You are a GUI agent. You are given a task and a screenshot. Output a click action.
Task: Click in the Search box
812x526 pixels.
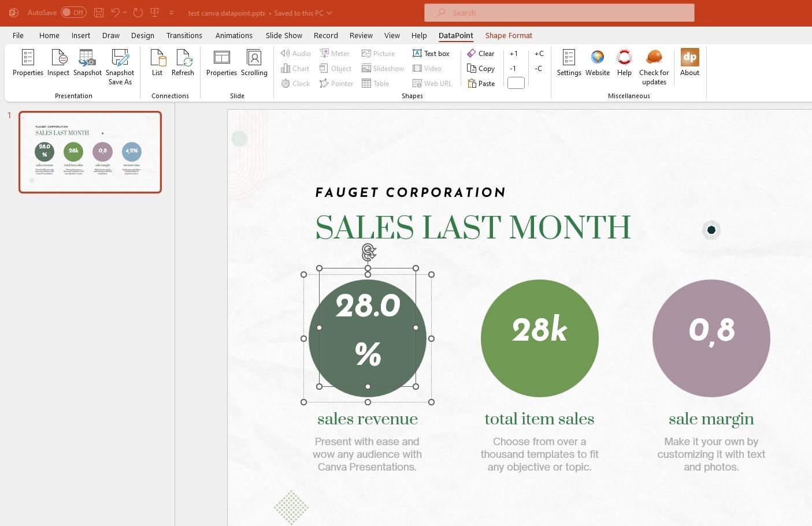(559, 13)
